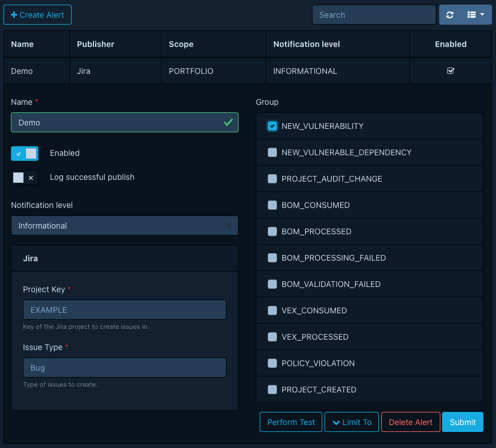The image size is (496, 448).
Task: Open the Notification level dropdown
Action: 124,225
